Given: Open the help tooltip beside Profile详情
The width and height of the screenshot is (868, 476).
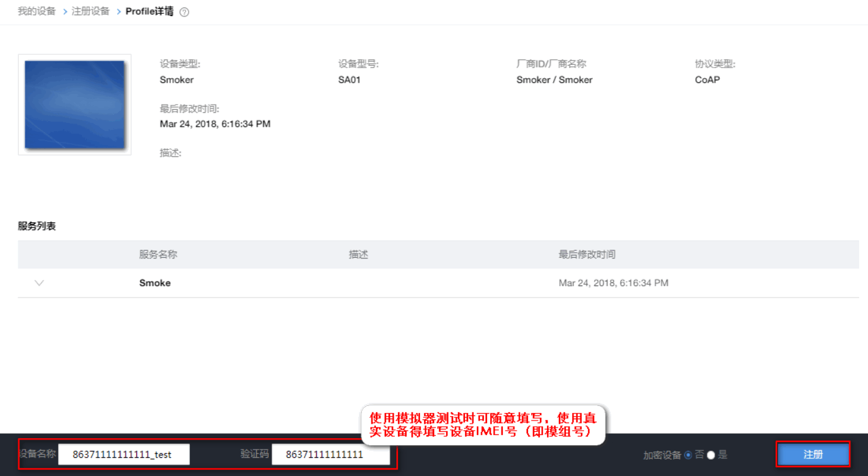Looking at the screenshot, I should tap(183, 11).
